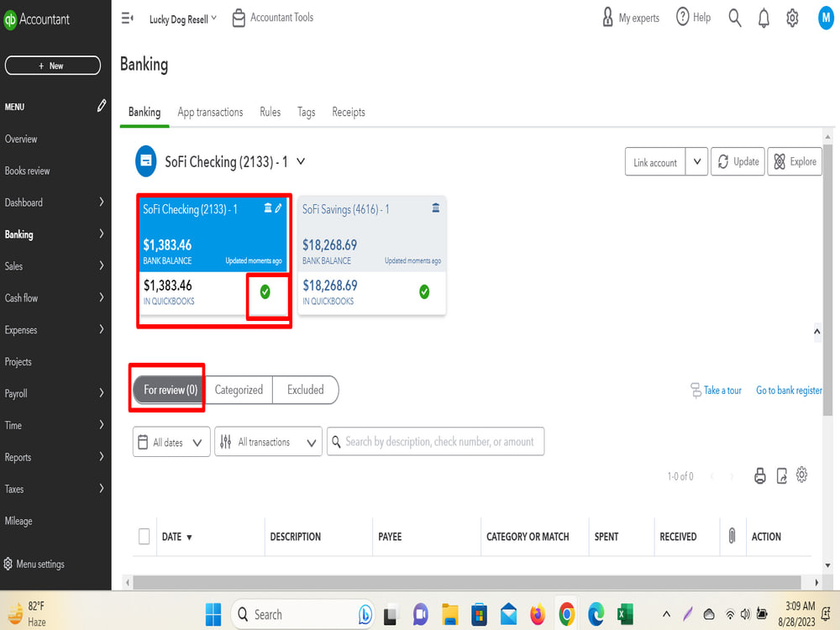Open Projects in sidebar
Image resolution: width=840 pixels, height=630 pixels.
(x=18, y=361)
